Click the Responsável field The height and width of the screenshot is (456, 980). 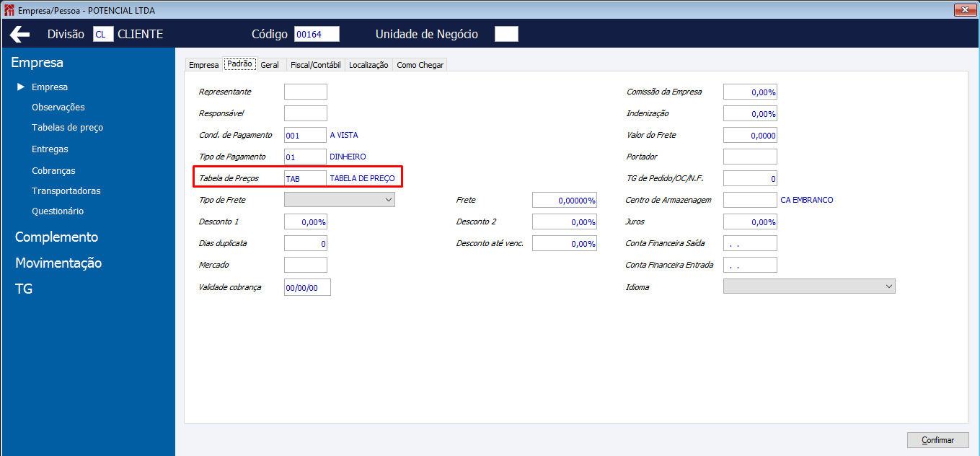(306, 113)
